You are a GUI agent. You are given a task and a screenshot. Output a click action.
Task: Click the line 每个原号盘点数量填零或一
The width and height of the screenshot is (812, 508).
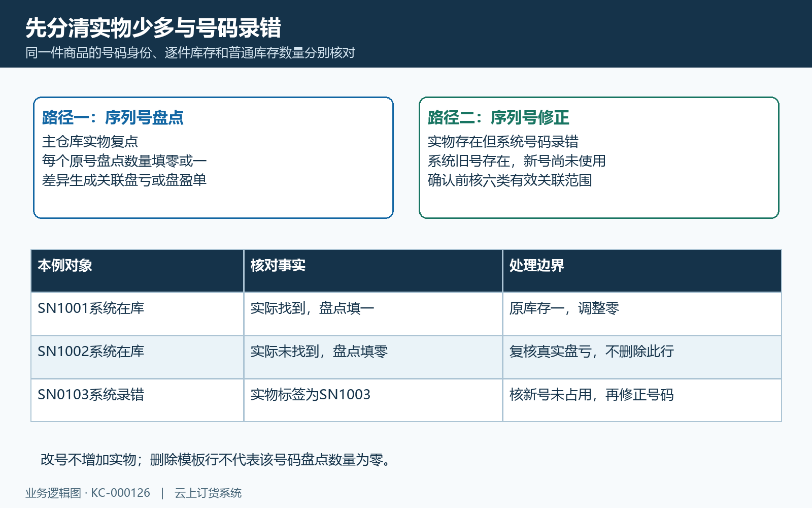[124, 161]
